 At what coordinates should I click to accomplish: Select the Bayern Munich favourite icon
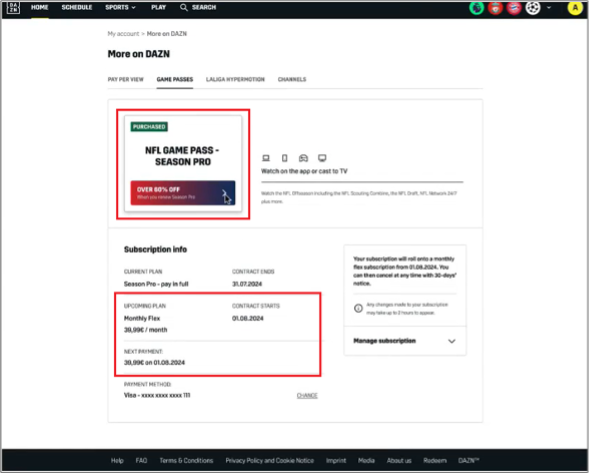point(515,8)
